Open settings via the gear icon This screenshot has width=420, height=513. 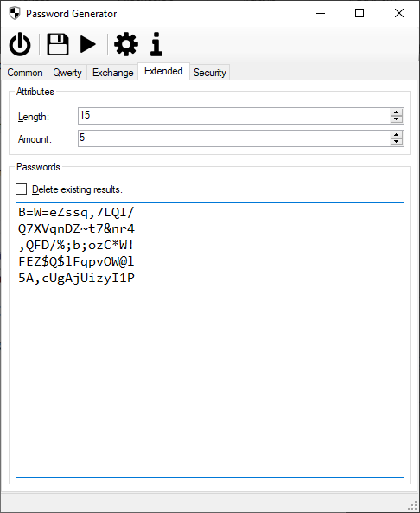pyautogui.click(x=126, y=44)
